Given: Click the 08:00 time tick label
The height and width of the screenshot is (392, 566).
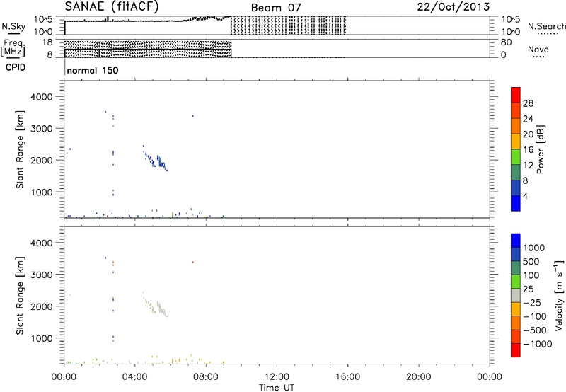Looking at the screenshot, I should pos(206,377).
